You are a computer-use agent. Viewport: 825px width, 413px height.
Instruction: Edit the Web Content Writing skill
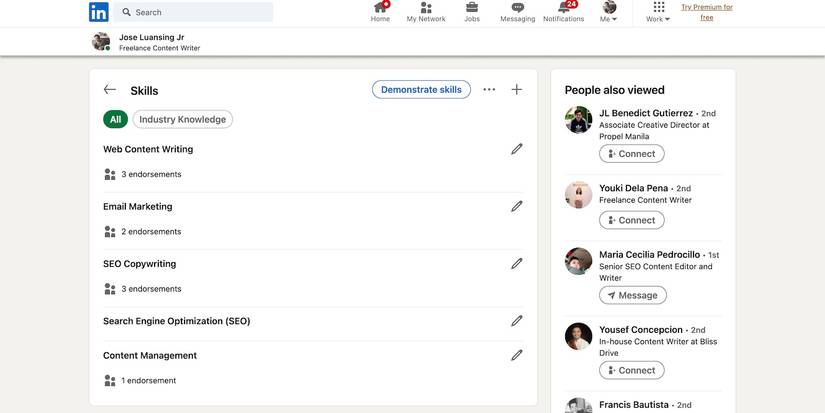(x=517, y=149)
